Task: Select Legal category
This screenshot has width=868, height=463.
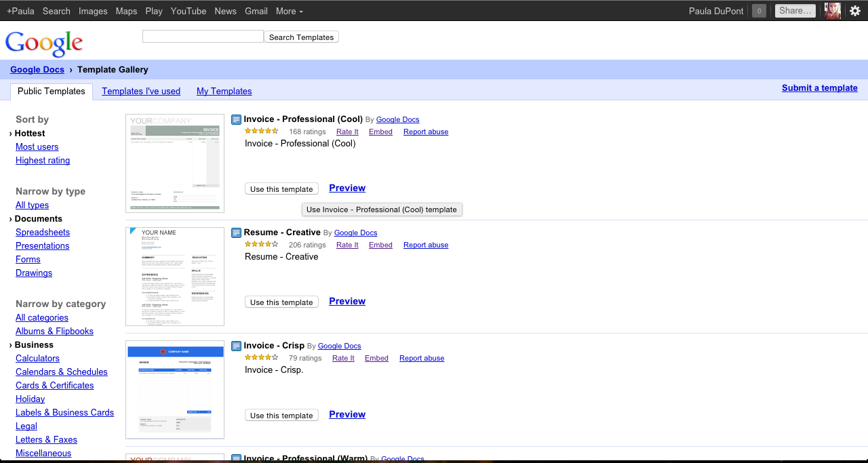Action: (x=26, y=426)
